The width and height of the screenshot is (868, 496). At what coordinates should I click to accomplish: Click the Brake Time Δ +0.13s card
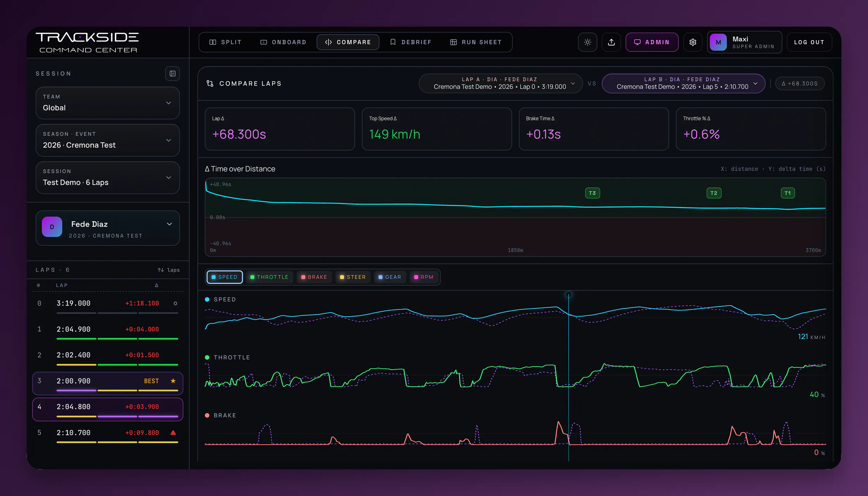(594, 129)
